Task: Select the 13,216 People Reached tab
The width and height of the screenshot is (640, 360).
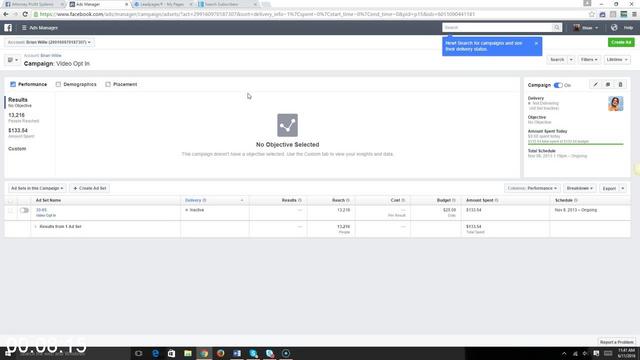Action: pyautogui.click(x=29, y=118)
